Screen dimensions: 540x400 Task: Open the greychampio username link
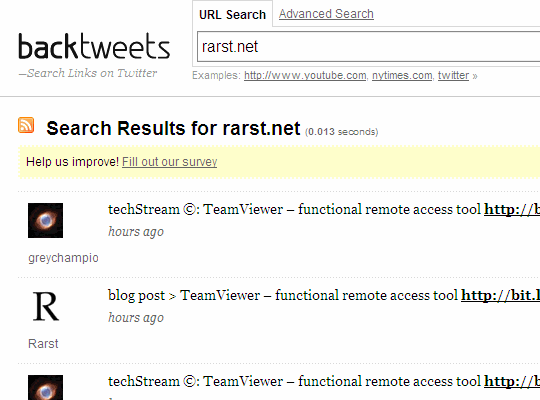(63, 258)
